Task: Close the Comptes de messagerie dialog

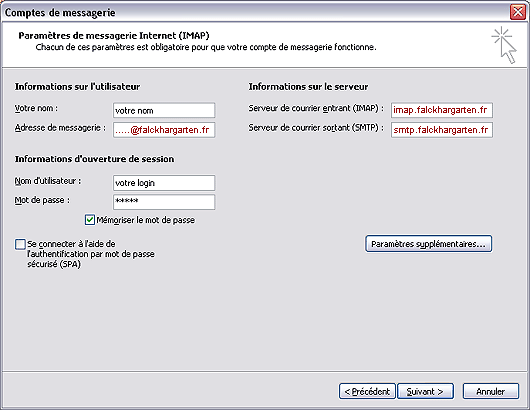Action: (517, 13)
